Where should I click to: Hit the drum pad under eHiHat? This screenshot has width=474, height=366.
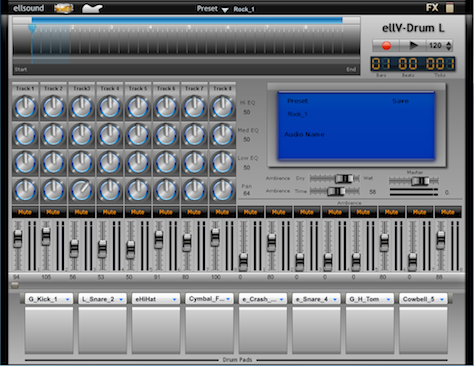pyautogui.click(x=156, y=330)
